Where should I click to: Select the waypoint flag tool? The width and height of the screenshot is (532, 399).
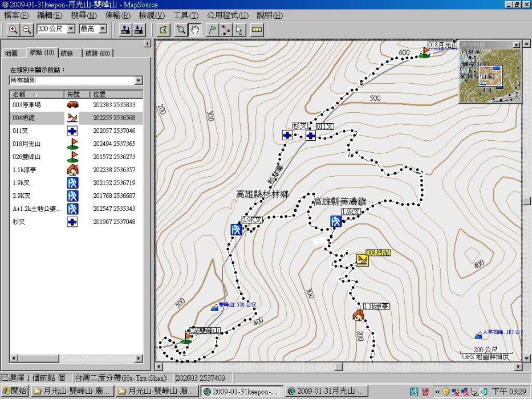pos(212,30)
